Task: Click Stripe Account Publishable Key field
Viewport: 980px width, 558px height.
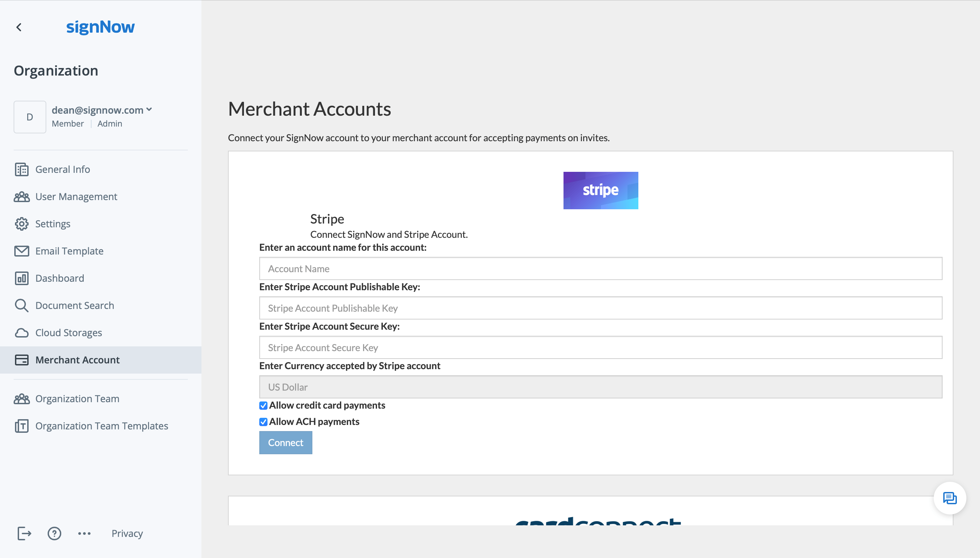Action: (600, 308)
